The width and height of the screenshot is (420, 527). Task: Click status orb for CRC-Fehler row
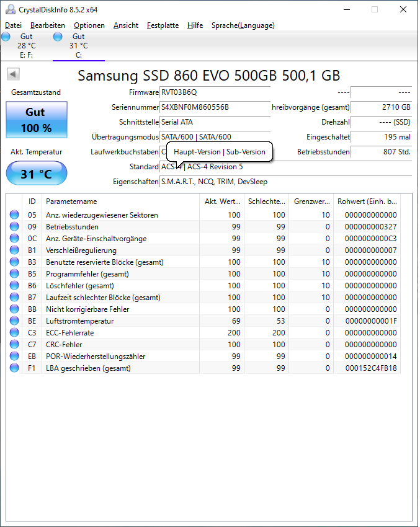tap(14, 344)
